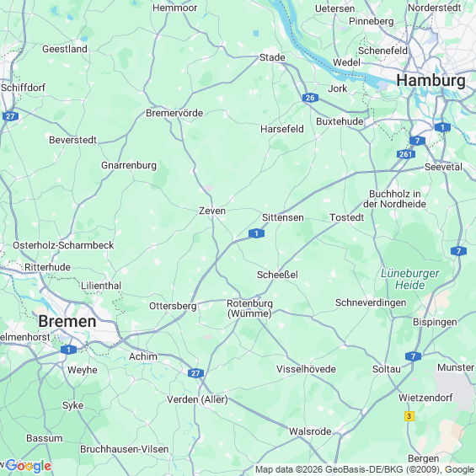Click the A1 shield south of Bremen
The width and height of the screenshot is (476, 476).
tap(68, 350)
